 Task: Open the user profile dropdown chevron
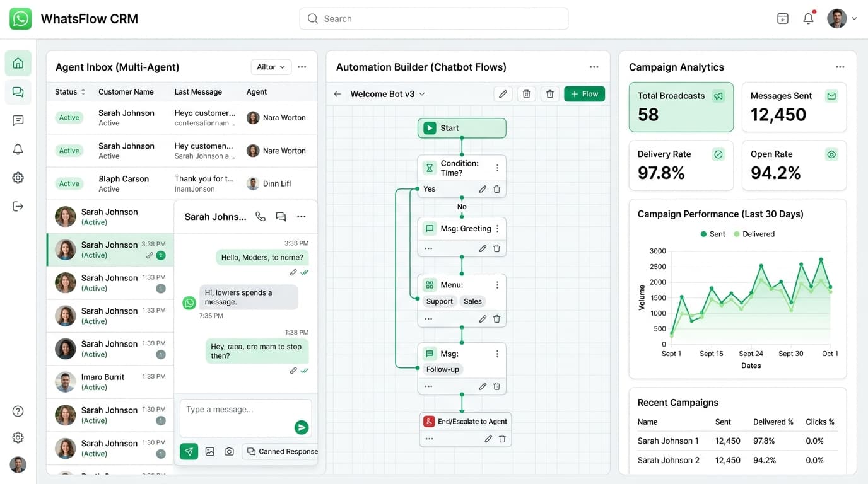point(854,19)
